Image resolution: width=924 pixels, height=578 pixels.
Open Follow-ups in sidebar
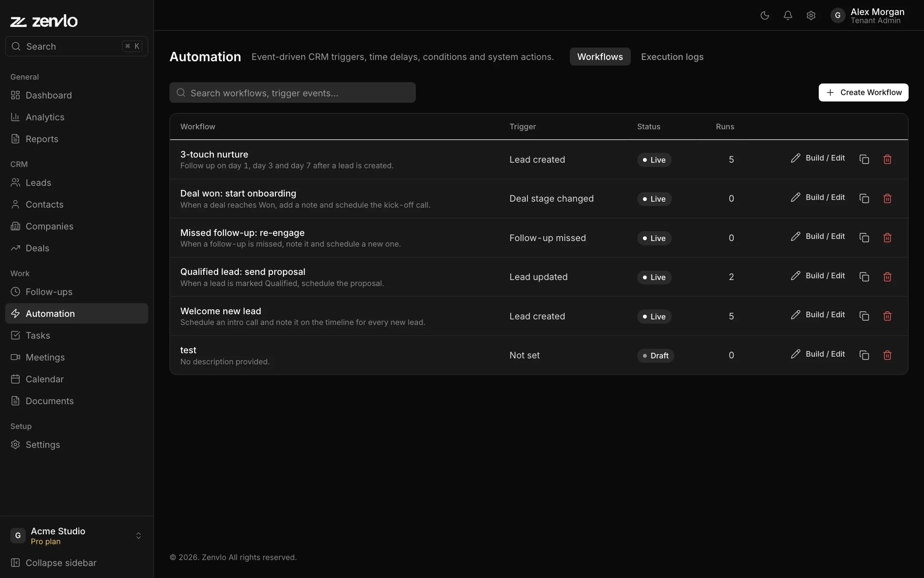click(77, 292)
